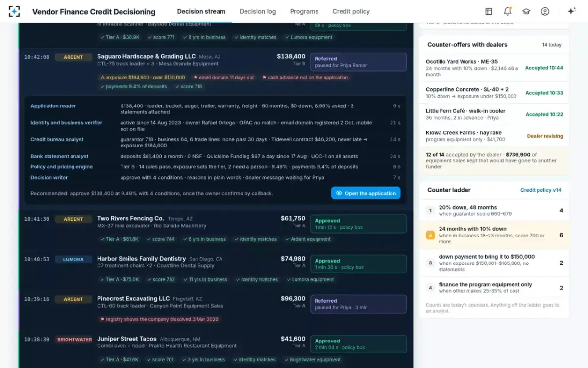Image resolution: width=588 pixels, height=368 pixels.
Task: Click 14 today count in Counter-offers
Action: (x=552, y=45)
